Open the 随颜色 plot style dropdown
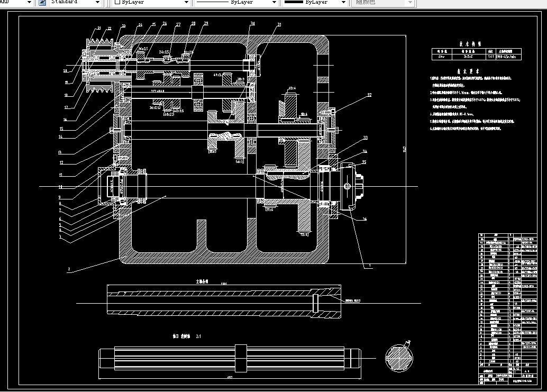Screen dimensions: 547x392 pyautogui.click(x=411, y=3)
